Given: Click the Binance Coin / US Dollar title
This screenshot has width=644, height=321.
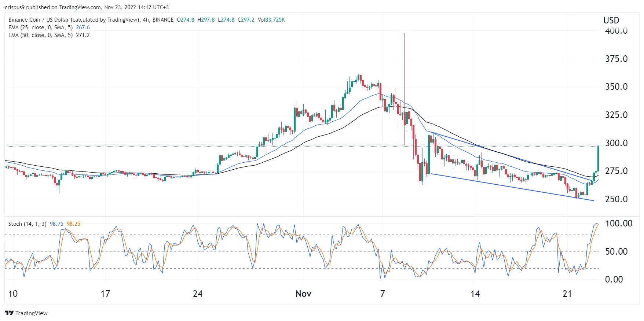Looking at the screenshot, I should [73, 20].
